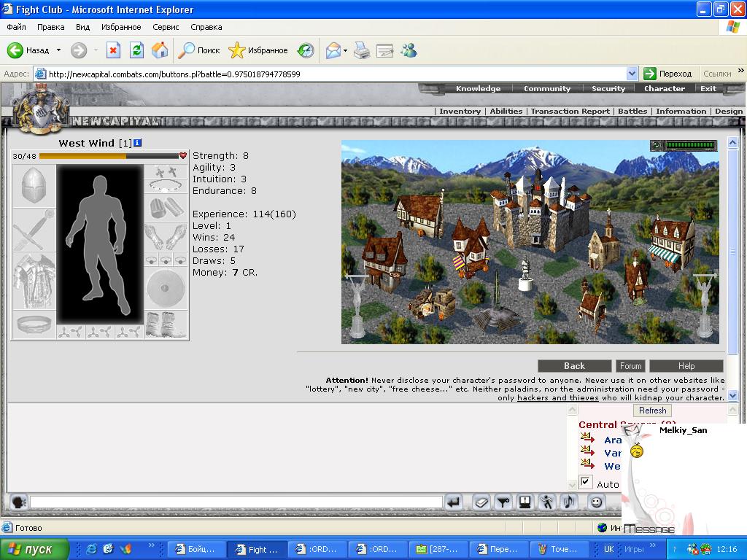
Task: Open the Character tab
Action: point(664,88)
